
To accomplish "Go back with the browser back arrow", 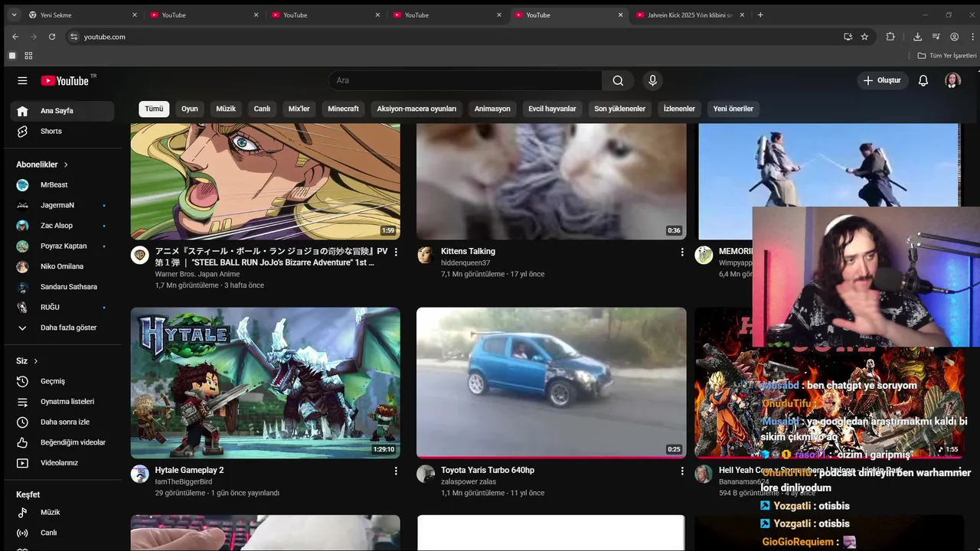I will tap(15, 37).
